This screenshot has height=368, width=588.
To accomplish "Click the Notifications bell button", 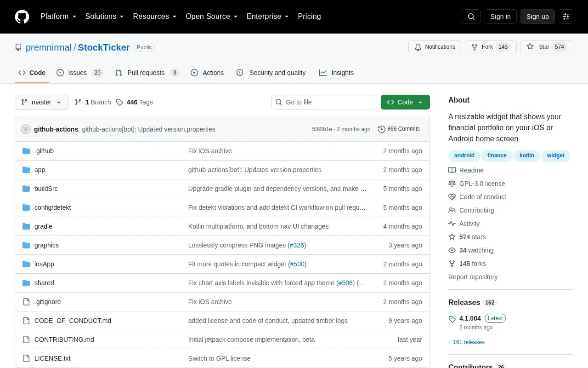I will 435,47.
